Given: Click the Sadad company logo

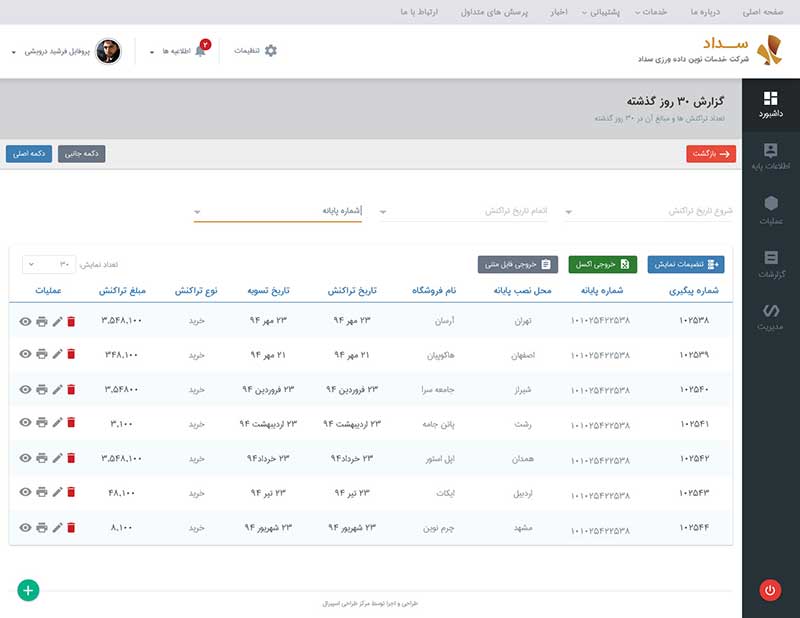Looking at the screenshot, I should 769,50.
